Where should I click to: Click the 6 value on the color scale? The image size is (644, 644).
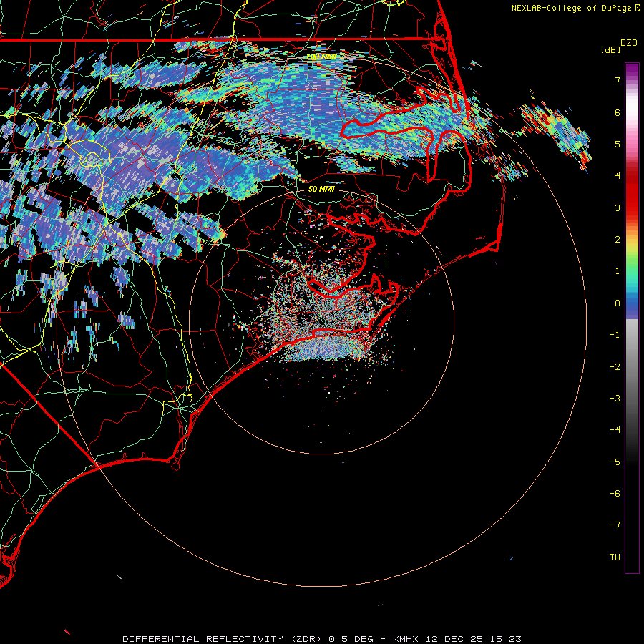(618, 112)
